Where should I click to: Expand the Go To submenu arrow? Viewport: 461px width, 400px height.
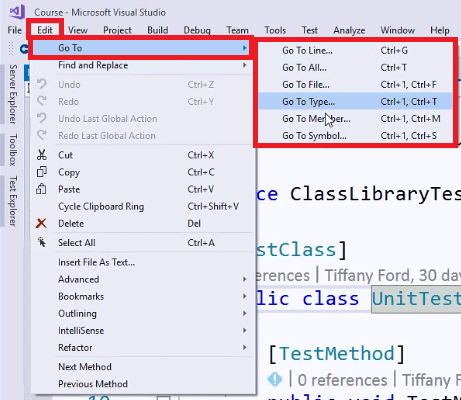click(245, 48)
